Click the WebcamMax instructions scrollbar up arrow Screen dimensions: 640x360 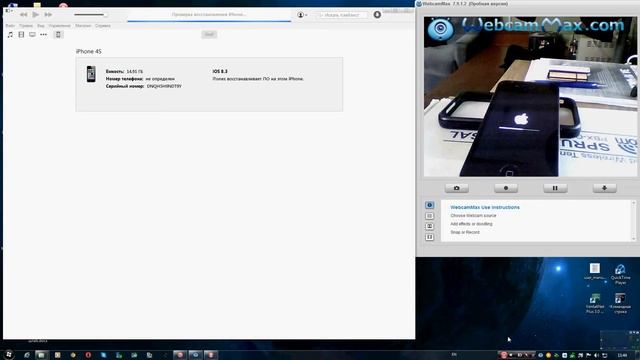634,203
